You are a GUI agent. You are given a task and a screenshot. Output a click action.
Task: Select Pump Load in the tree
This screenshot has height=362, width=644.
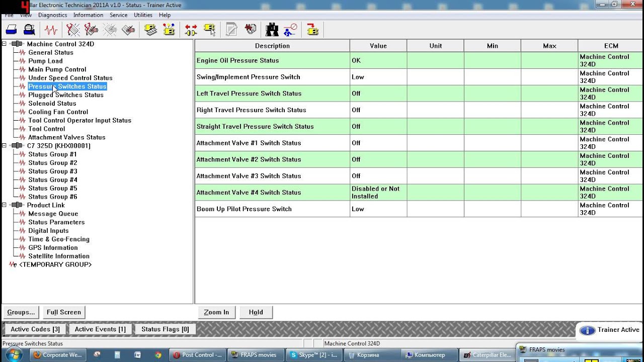(x=45, y=61)
